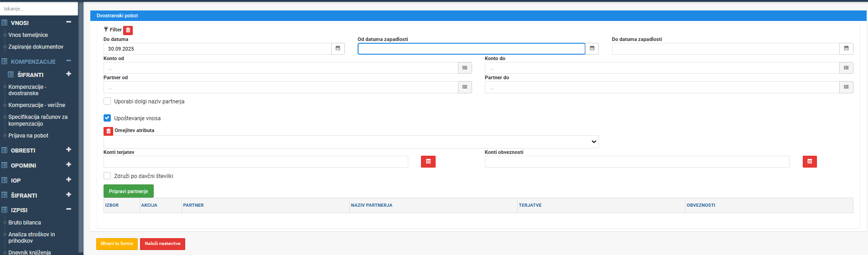The width and height of the screenshot is (868, 255).
Task: Click sidebar vertical scrollbar
Action: click(81, 127)
